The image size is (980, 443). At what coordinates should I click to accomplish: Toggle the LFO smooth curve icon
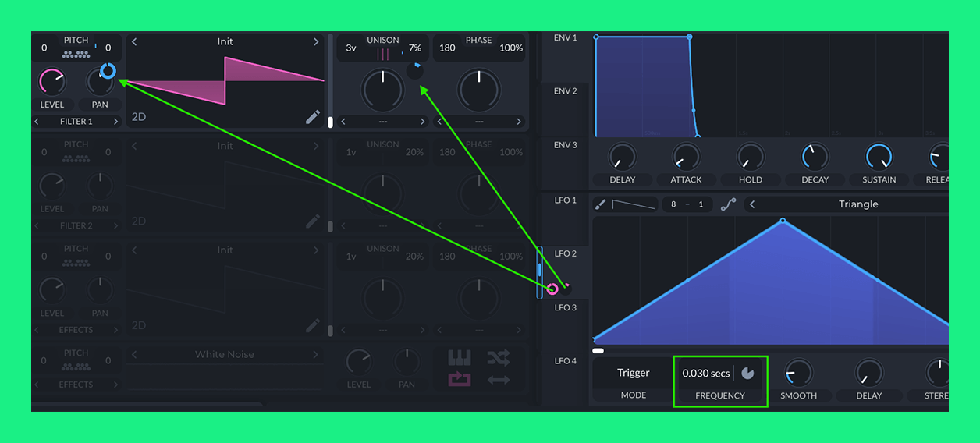(x=728, y=204)
